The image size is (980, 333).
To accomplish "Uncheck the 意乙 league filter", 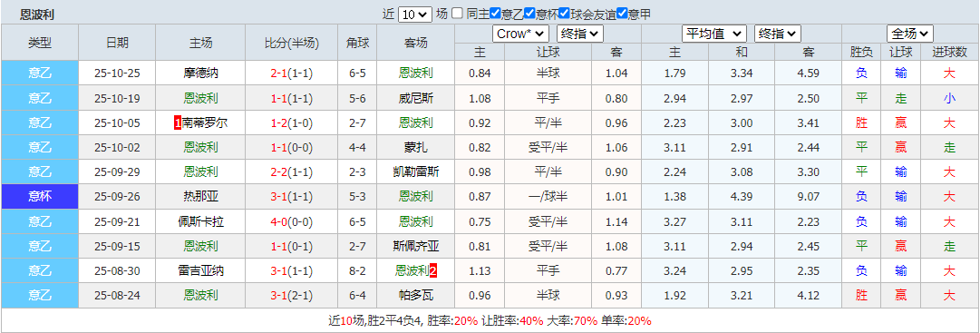I will (x=495, y=13).
